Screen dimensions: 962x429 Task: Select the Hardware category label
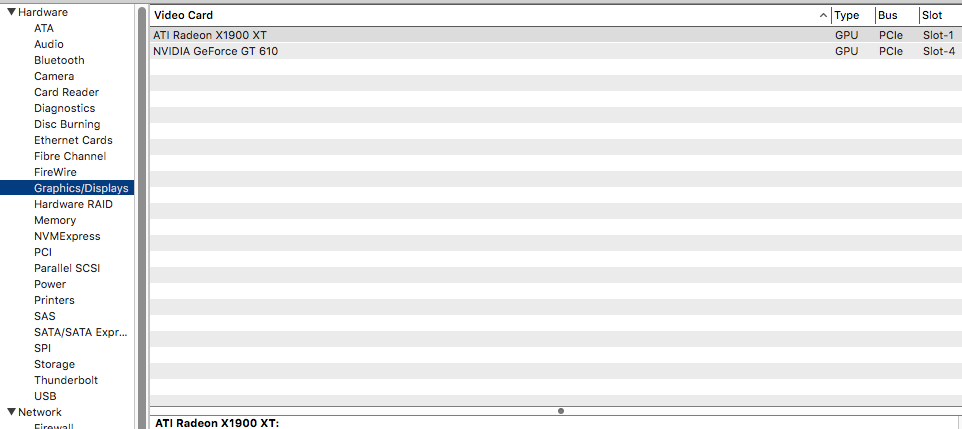tap(43, 12)
